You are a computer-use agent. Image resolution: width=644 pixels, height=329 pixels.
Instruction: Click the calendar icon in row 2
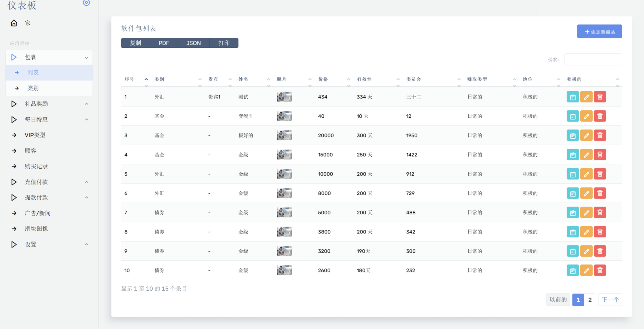(573, 116)
